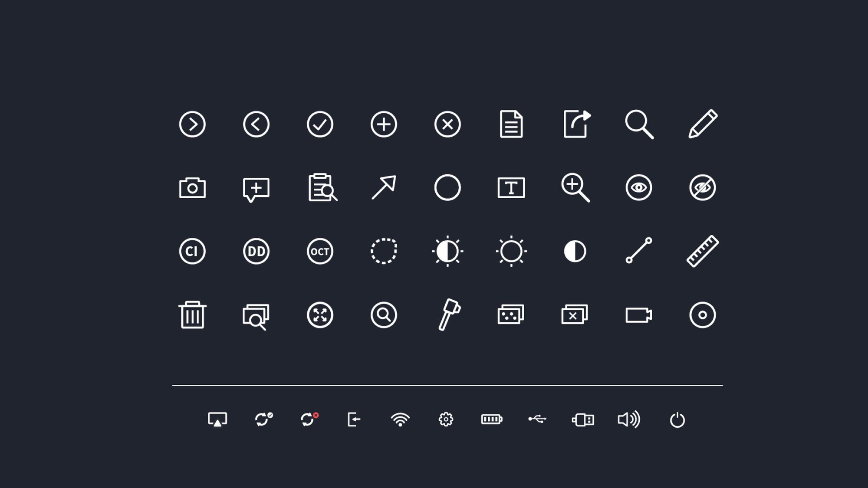Hide content using the eye-slash icon
The width and height of the screenshot is (868, 488).
[x=702, y=187]
